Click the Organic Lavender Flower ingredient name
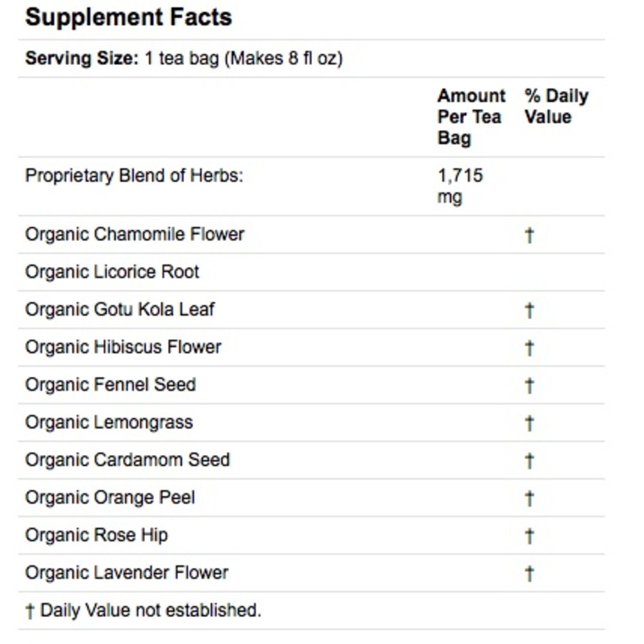 click(x=127, y=572)
